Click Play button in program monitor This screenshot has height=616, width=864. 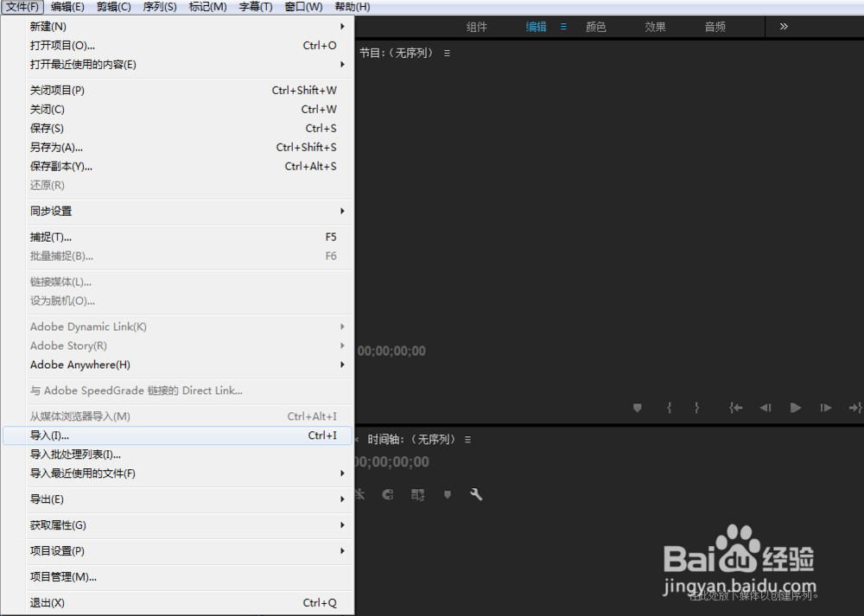pyautogui.click(x=796, y=408)
